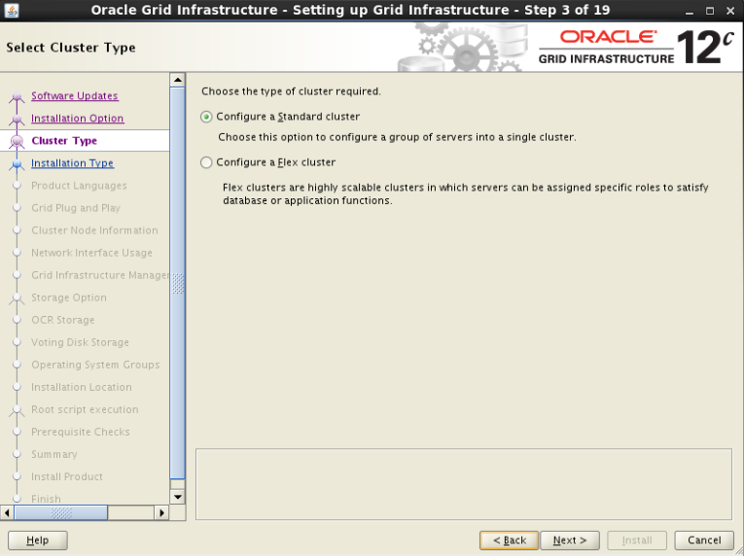Click the Installation Location label

(x=81, y=387)
